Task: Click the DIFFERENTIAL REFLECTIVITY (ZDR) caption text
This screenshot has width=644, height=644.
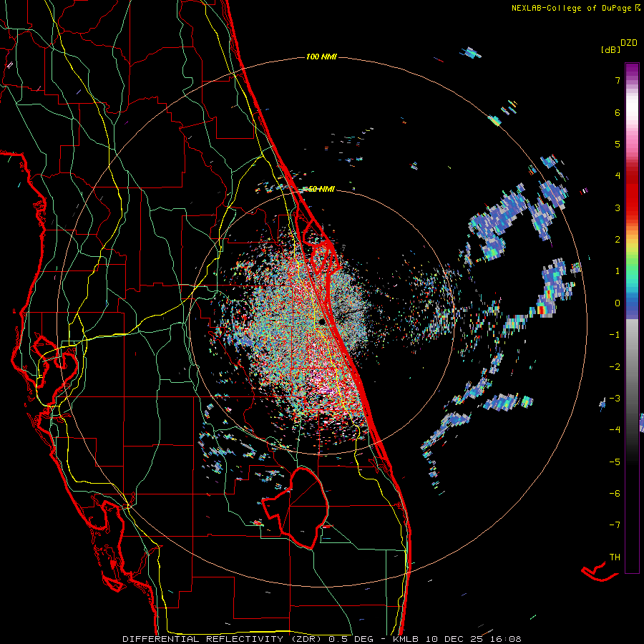Action: click(223, 639)
